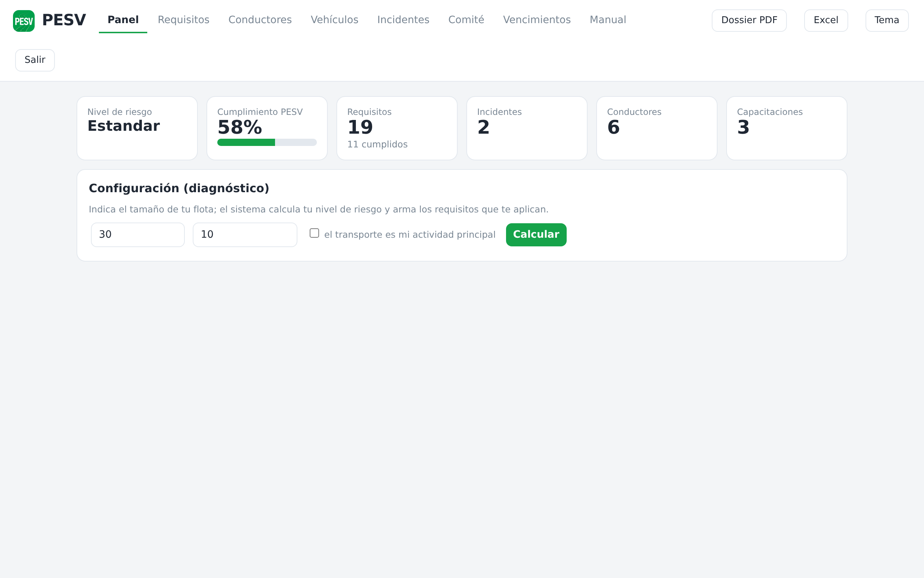Click the Cumplimiento PESV progress bar
The height and width of the screenshot is (578, 924).
click(267, 142)
